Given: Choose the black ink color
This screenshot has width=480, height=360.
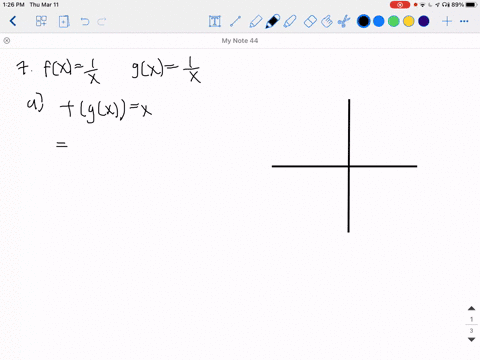Looking at the screenshot, I should [x=363, y=21].
